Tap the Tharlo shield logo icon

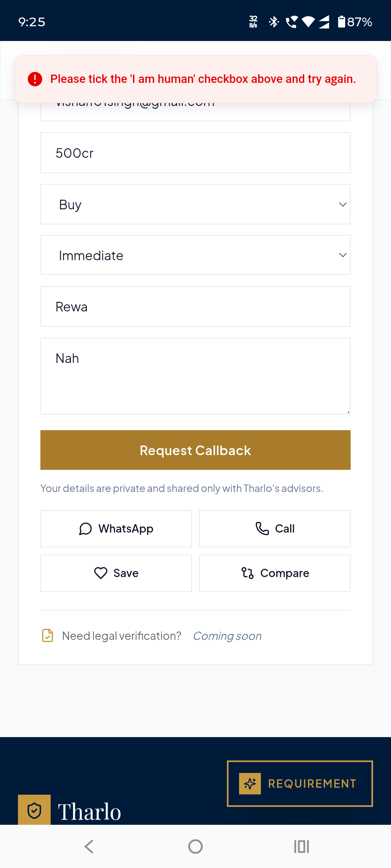34,810
